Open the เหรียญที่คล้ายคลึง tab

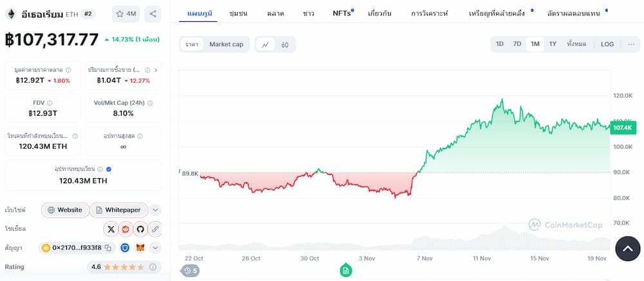(x=497, y=13)
